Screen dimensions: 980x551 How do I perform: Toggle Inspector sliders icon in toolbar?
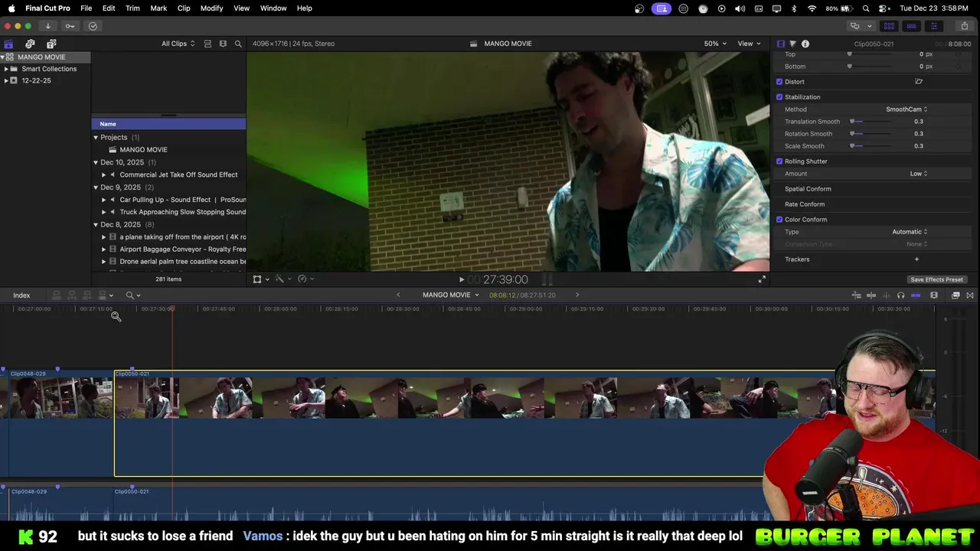(x=933, y=26)
